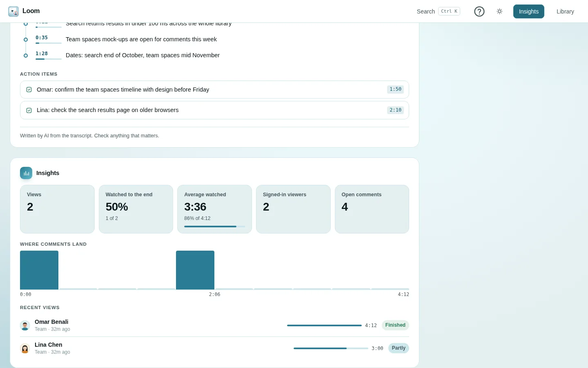Jump to the 1:50 timestamp
The height and width of the screenshot is (368, 588).
click(x=395, y=90)
